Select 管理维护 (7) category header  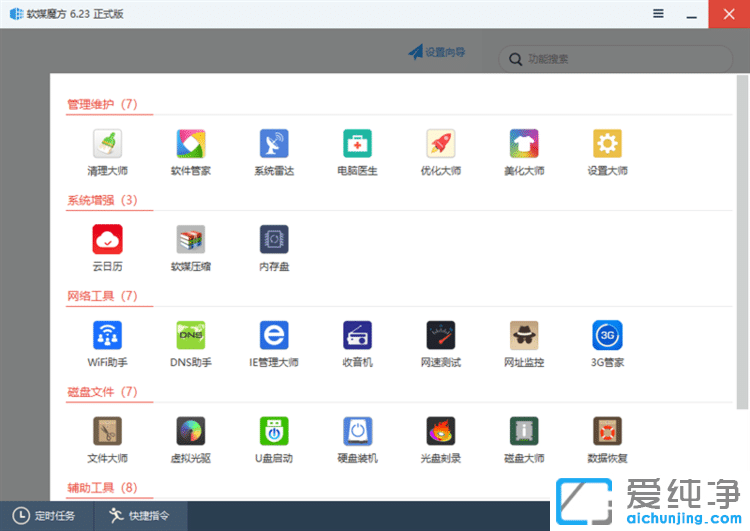[102, 104]
